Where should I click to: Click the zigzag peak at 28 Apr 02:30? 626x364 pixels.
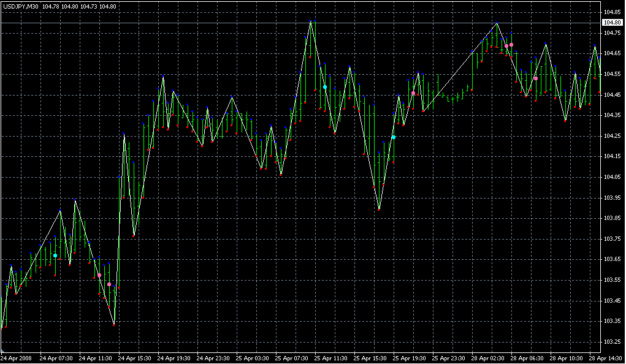[x=497, y=23]
